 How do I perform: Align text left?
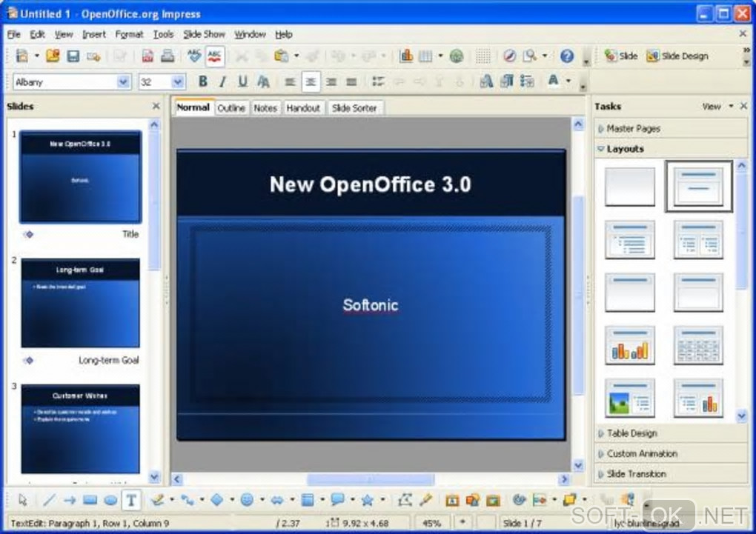pyautogui.click(x=290, y=81)
